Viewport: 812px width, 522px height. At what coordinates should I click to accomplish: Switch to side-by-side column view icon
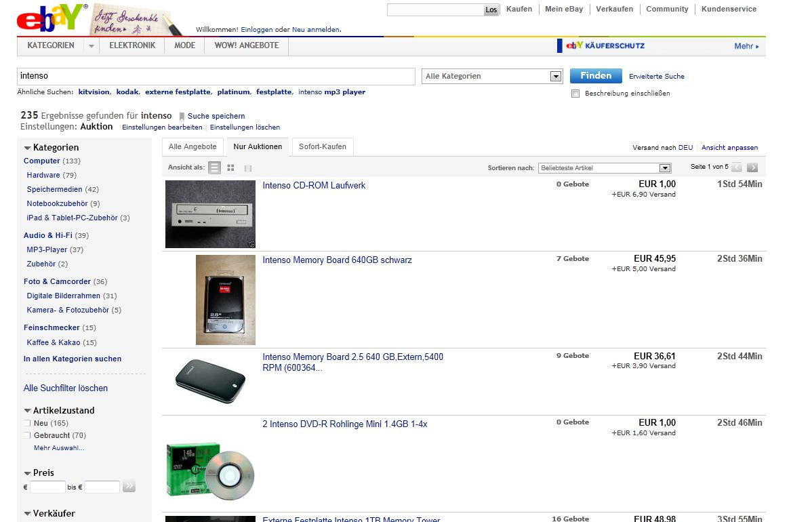248,168
